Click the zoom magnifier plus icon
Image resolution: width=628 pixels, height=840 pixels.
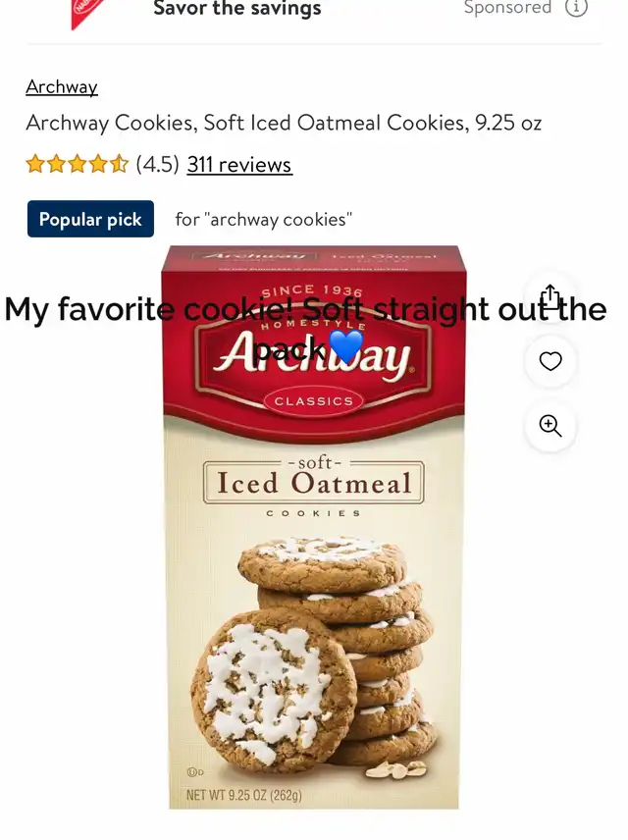550,426
